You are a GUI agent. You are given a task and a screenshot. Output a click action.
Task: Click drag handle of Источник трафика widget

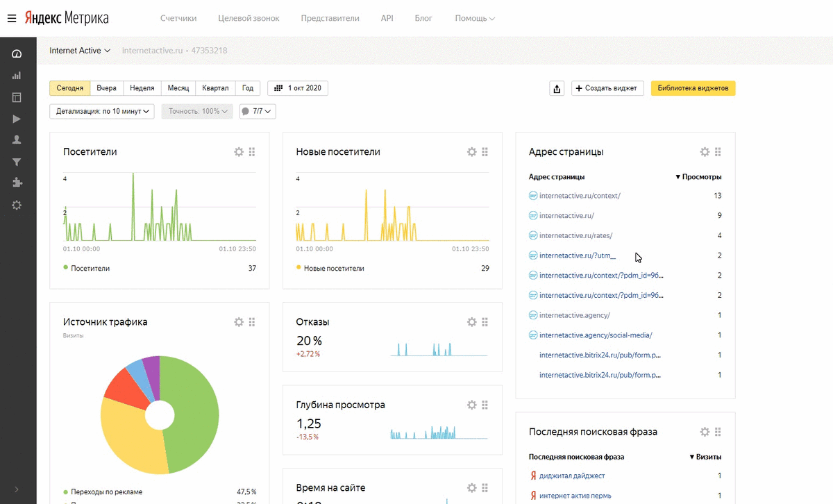point(252,322)
